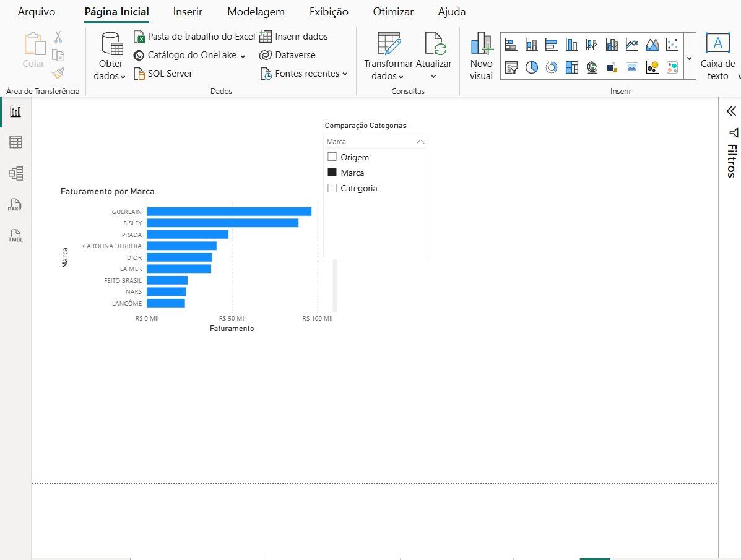Click the CAROLINA HERRERA bar
This screenshot has height=560, width=741.
(181, 246)
